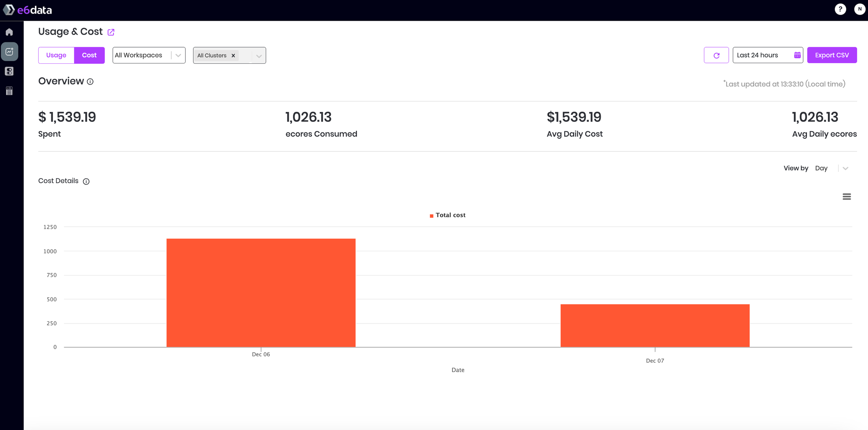Toggle the Total cost legend item
This screenshot has height=430, width=868.
tap(448, 215)
